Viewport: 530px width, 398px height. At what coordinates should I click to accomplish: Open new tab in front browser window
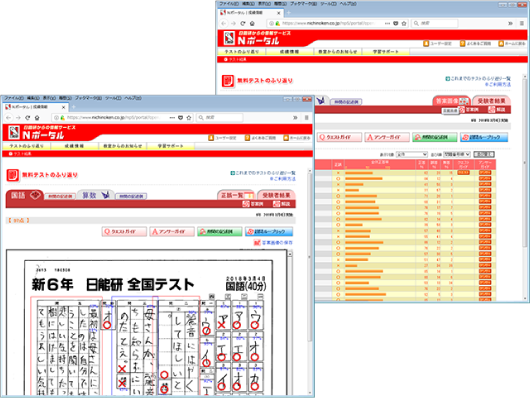(x=73, y=107)
